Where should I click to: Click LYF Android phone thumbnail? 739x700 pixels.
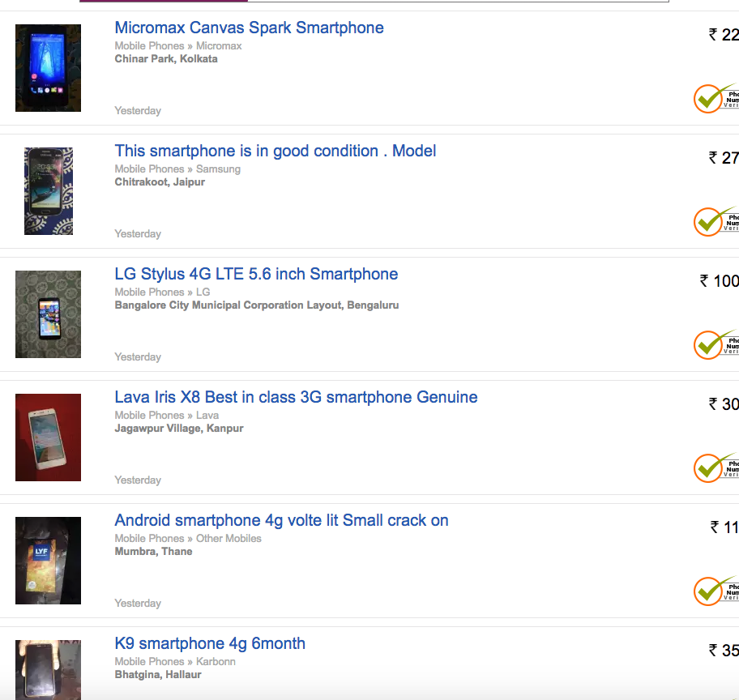(48, 561)
